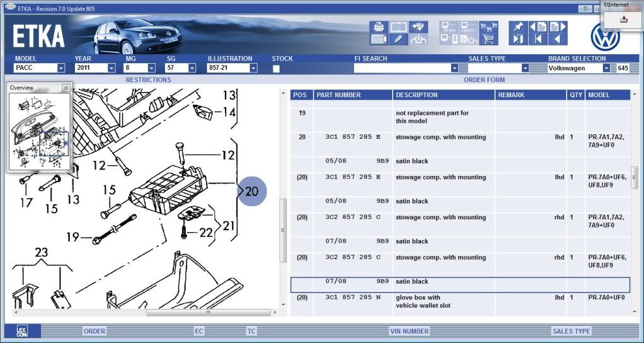Viewport: 644px width, 343px height.
Task: Click the highlighted callout number 20
Action: [x=252, y=192]
